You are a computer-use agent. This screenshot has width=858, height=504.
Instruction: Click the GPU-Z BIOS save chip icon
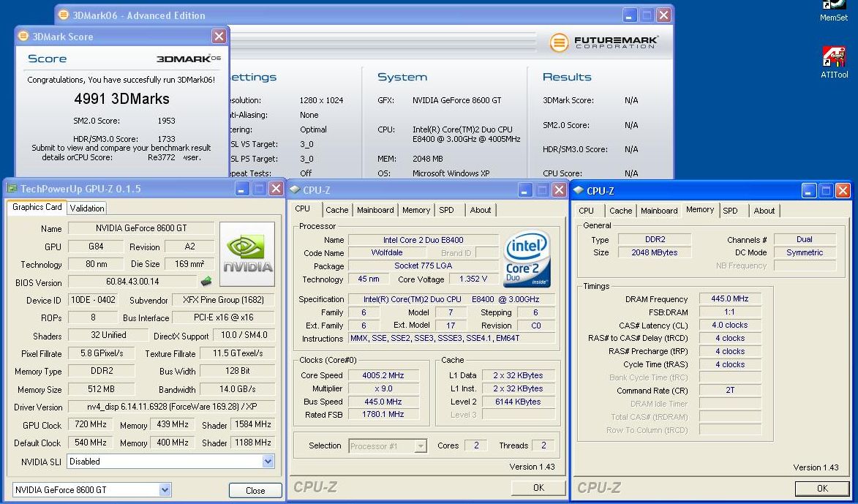pos(206,282)
